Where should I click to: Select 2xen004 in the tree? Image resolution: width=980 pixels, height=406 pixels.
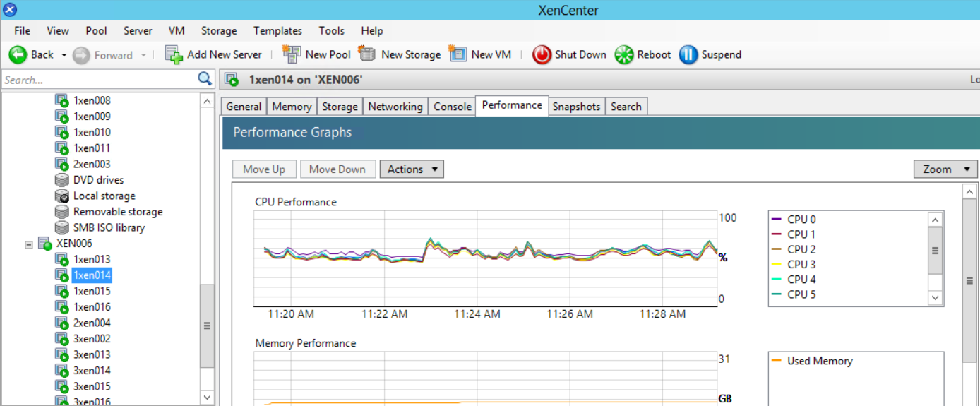pyautogui.click(x=92, y=323)
